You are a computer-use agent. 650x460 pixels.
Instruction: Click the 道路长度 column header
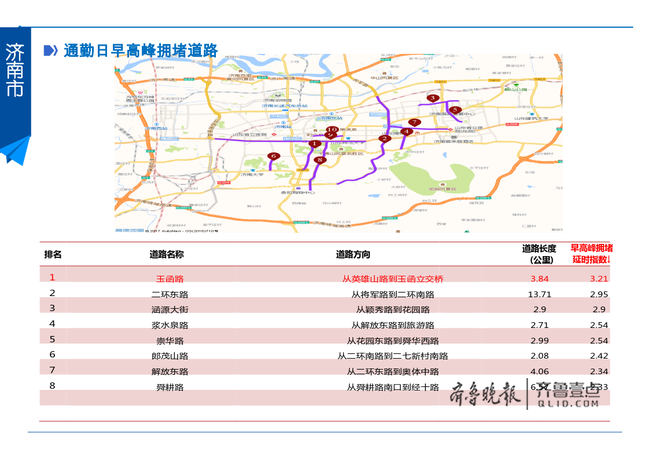pyautogui.click(x=539, y=254)
